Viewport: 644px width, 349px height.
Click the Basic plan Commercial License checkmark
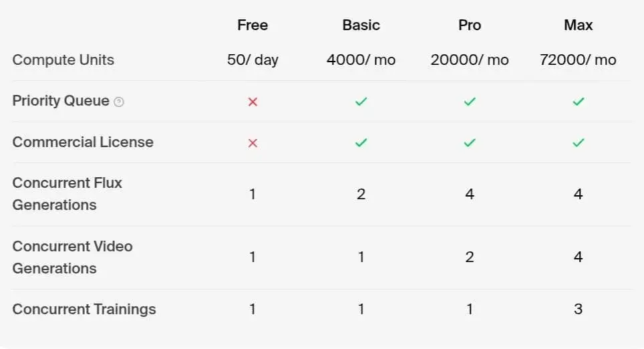pos(361,142)
